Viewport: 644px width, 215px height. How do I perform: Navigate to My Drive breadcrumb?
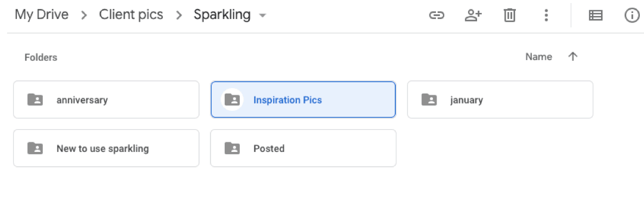coord(42,15)
